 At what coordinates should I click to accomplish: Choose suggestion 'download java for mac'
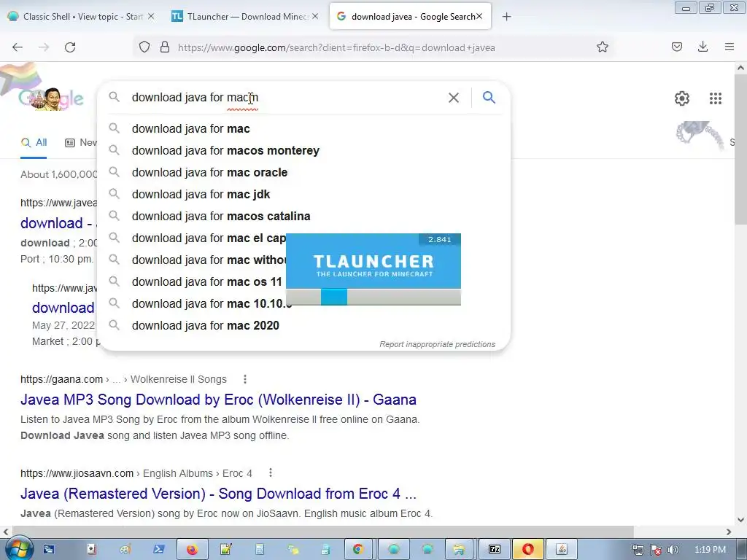(x=303, y=128)
